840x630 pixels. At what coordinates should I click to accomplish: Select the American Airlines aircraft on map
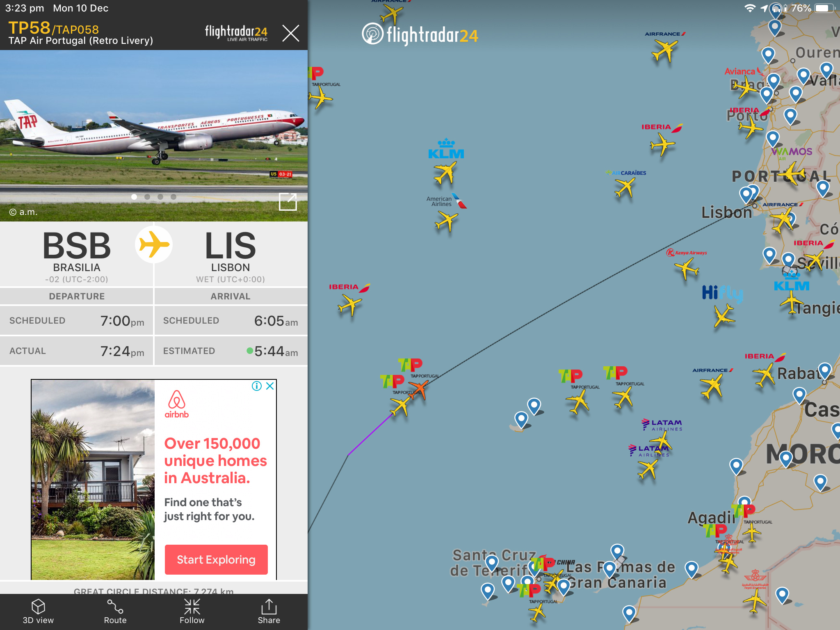click(x=446, y=222)
